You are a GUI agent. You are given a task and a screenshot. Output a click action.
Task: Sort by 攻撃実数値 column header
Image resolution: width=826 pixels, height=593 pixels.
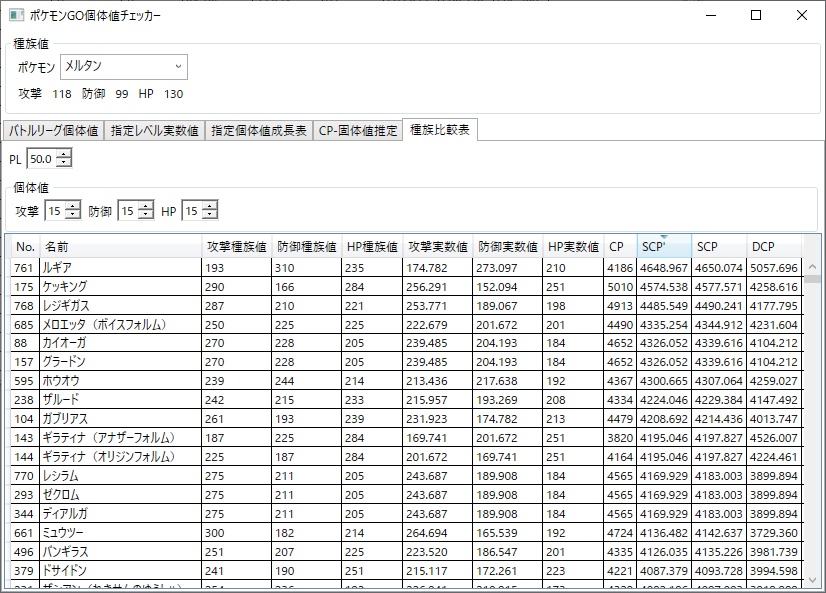pos(438,246)
